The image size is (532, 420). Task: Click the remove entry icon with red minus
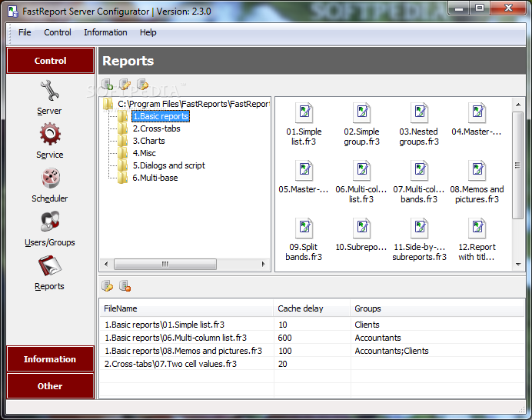125,286
